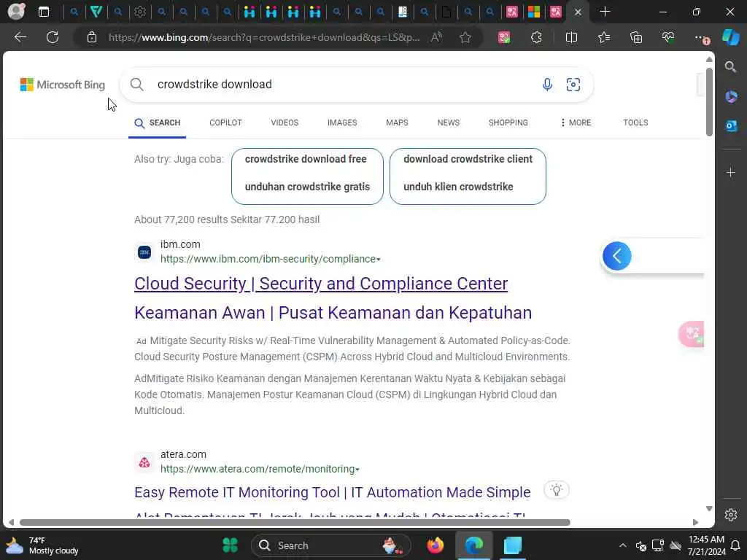Click the horizontal page scrollbar thumb

tap(295, 522)
